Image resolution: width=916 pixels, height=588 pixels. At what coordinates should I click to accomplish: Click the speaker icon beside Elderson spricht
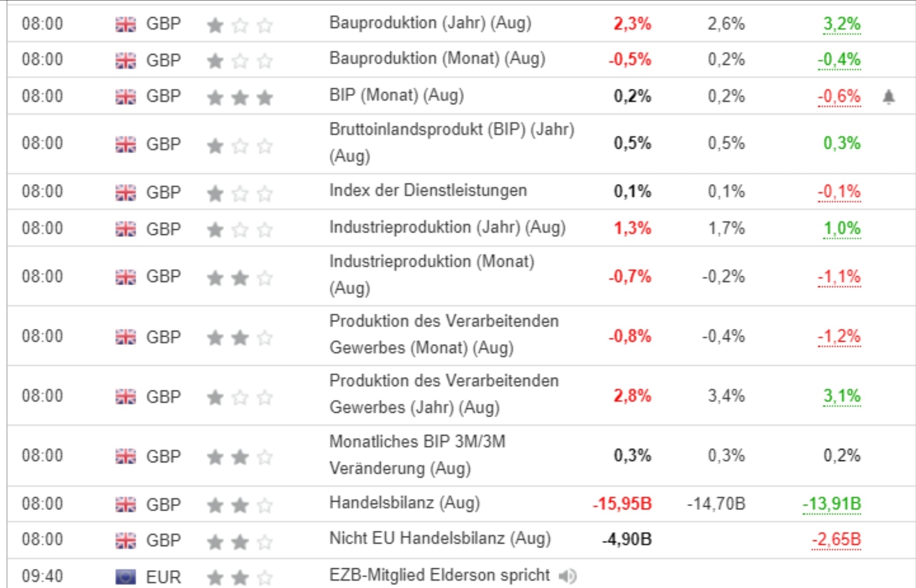568,575
